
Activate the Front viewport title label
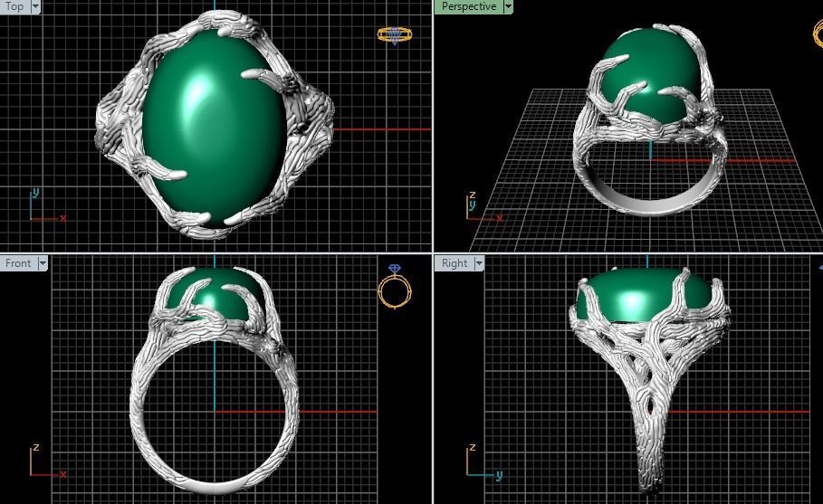(x=18, y=262)
